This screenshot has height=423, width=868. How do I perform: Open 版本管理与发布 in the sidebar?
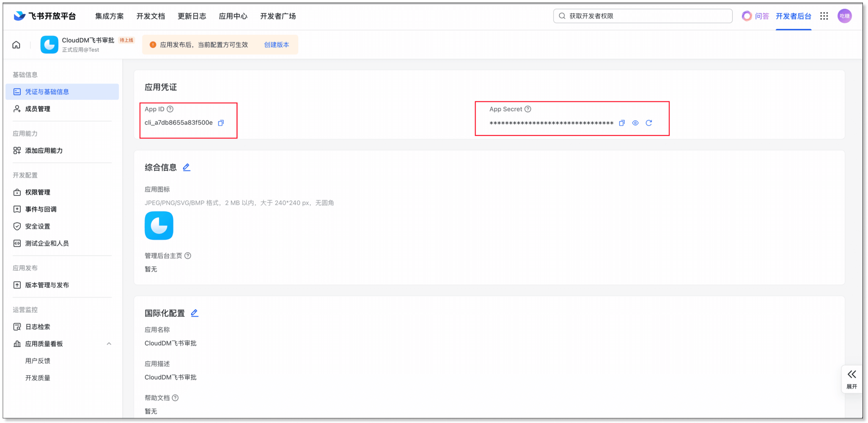[x=47, y=285]
